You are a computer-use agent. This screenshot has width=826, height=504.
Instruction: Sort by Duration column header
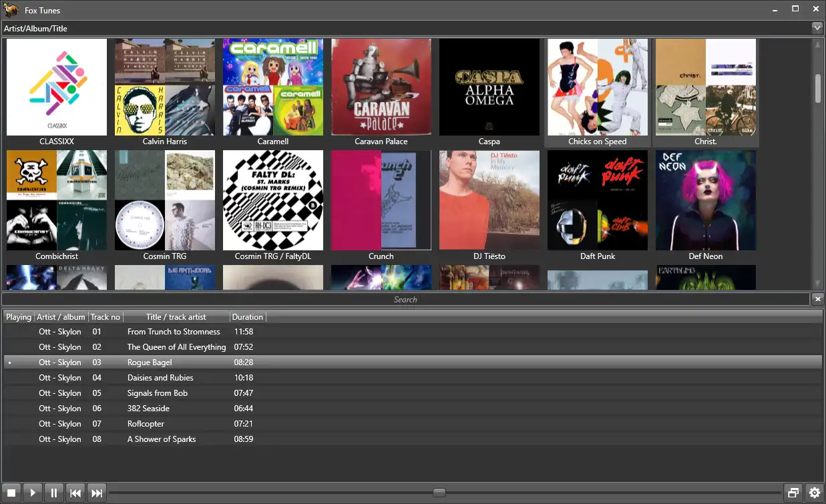[x=248, y=316]
